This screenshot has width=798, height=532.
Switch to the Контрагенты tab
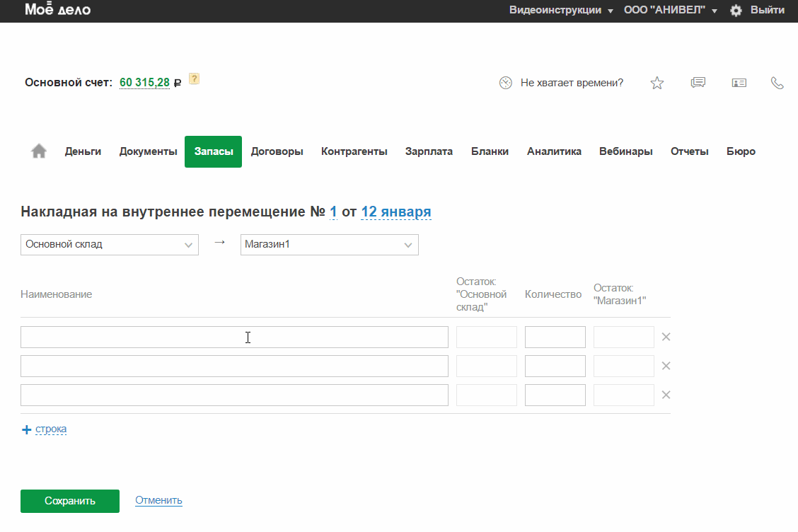(x=354, y=151)
